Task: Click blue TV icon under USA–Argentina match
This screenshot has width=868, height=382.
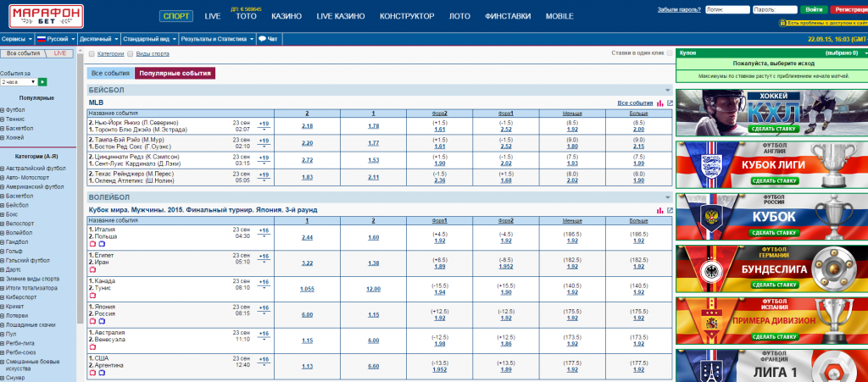Action: 102,373
